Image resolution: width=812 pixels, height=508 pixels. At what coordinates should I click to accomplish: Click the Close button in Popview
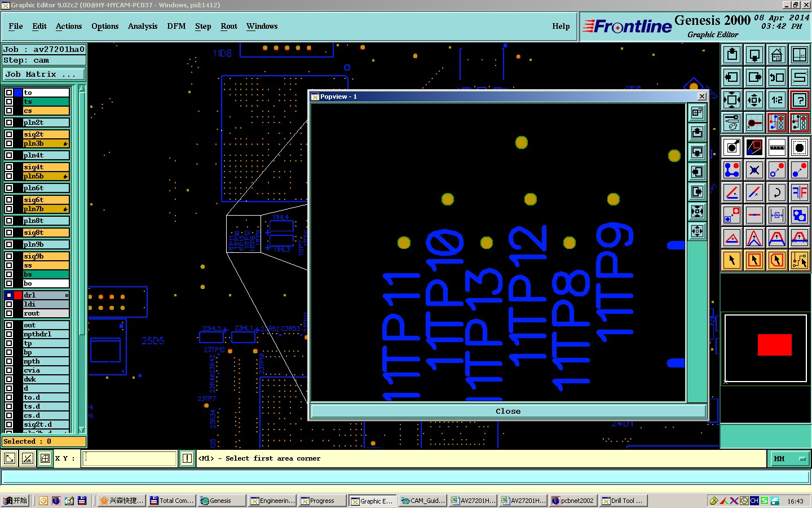[x=508, y=411]
